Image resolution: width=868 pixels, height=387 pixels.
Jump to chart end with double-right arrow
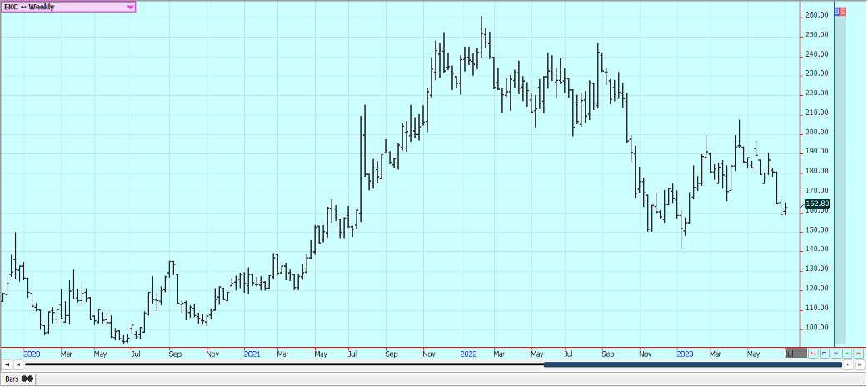click(x=860, y=364)
